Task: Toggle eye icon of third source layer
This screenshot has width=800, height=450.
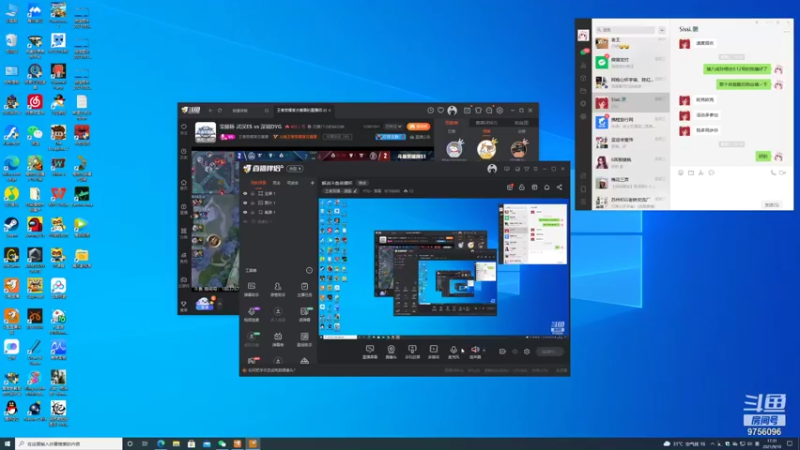Action: click(245, 212)
